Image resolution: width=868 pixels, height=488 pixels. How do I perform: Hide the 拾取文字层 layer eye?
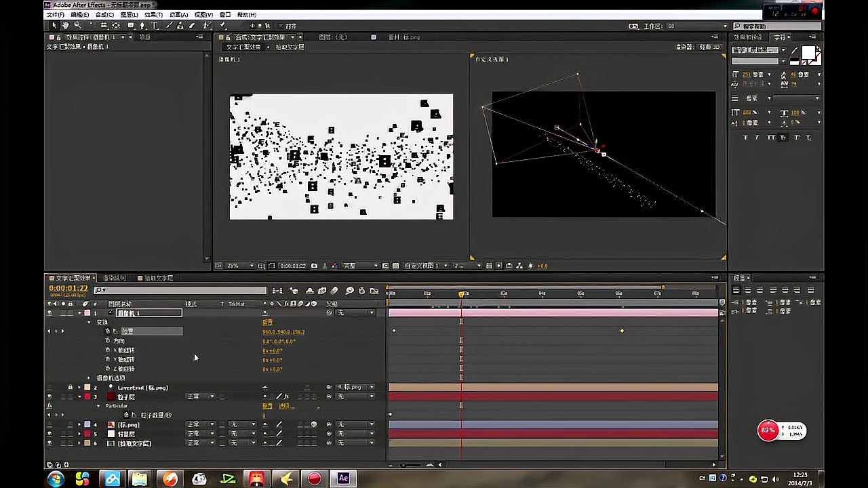pos(50,443)
